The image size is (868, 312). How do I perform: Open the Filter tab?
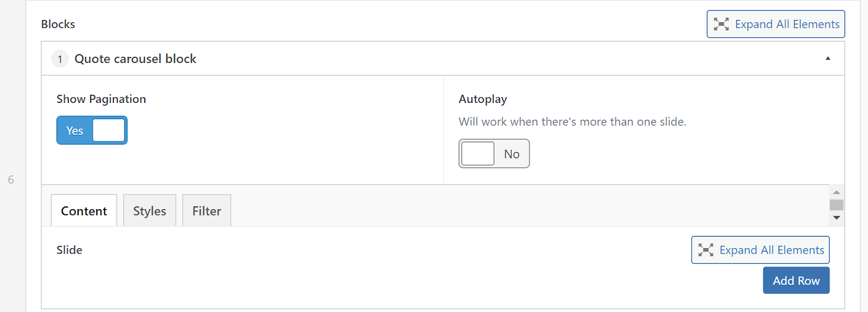(x=207, y=211)
